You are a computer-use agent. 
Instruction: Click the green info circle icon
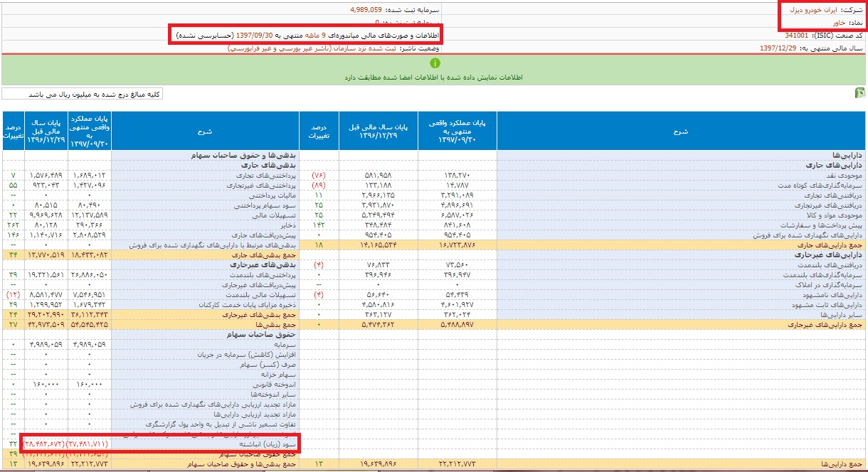click(x=435, y=64)
